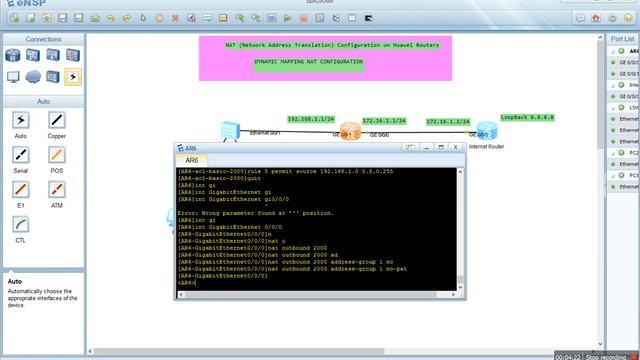Screen dimensions: 640x360
Task: Click Stop recording at bottom right
Action: [606, 357]
